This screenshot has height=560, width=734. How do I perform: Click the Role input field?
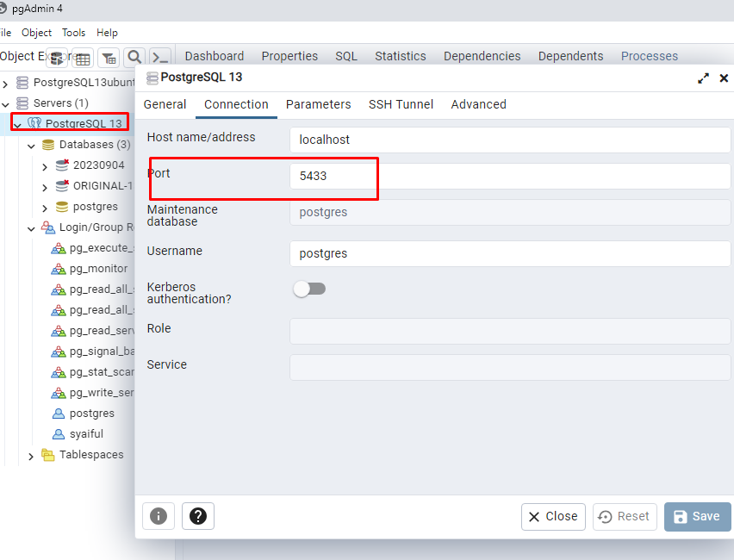[x=510, y=331]
